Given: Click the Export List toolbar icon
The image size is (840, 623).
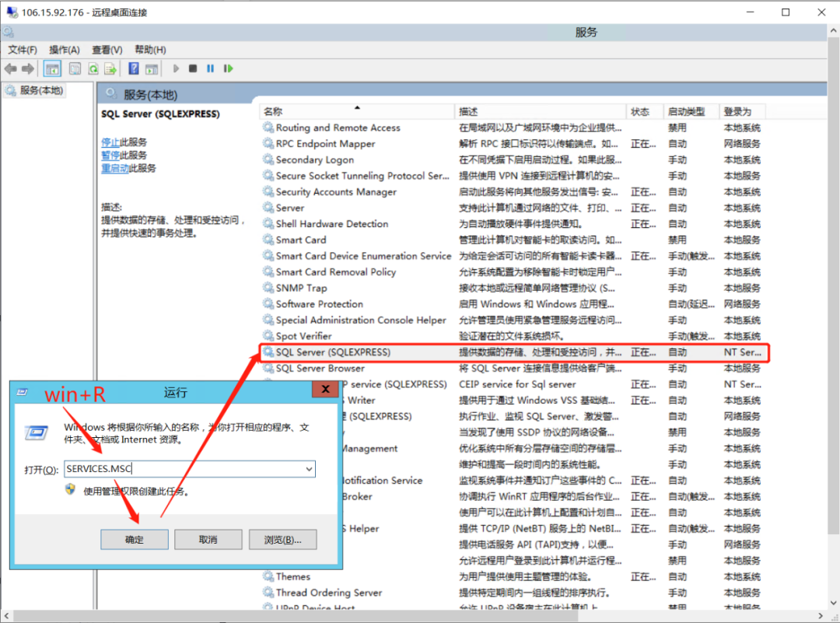Looking at the screenshot, I should click(110, 68).
